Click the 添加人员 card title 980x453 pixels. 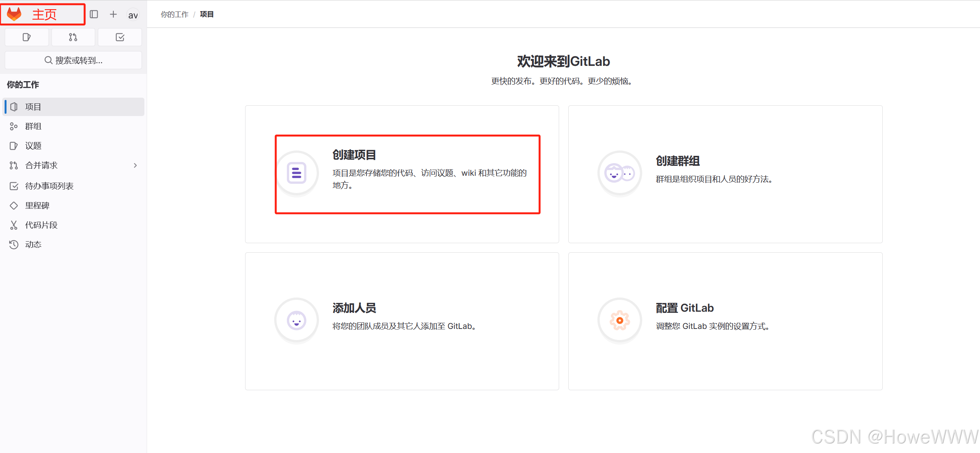(x=354, y=308)
